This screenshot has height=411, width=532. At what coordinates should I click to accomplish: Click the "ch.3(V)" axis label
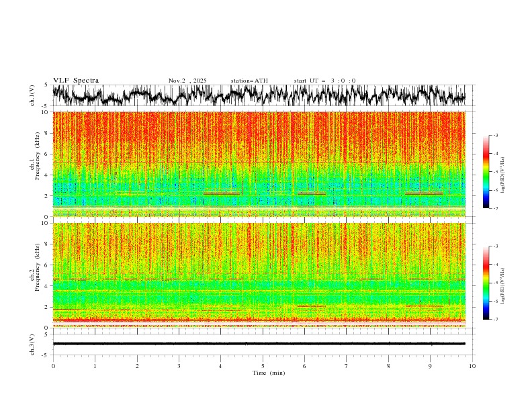tap(32, 345)
